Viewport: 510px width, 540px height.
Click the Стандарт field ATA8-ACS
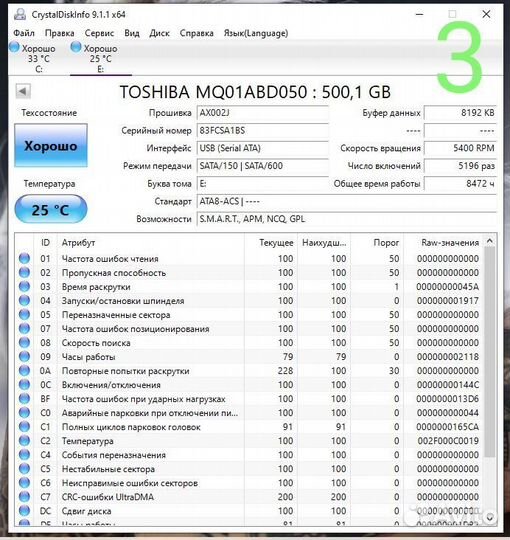(346, 201)
